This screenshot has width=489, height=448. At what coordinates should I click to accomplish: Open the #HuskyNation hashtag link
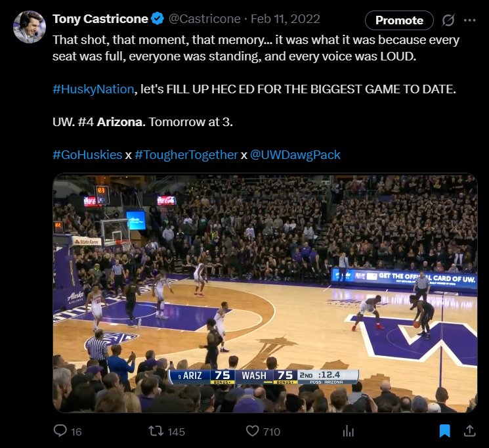click(93, 89)
